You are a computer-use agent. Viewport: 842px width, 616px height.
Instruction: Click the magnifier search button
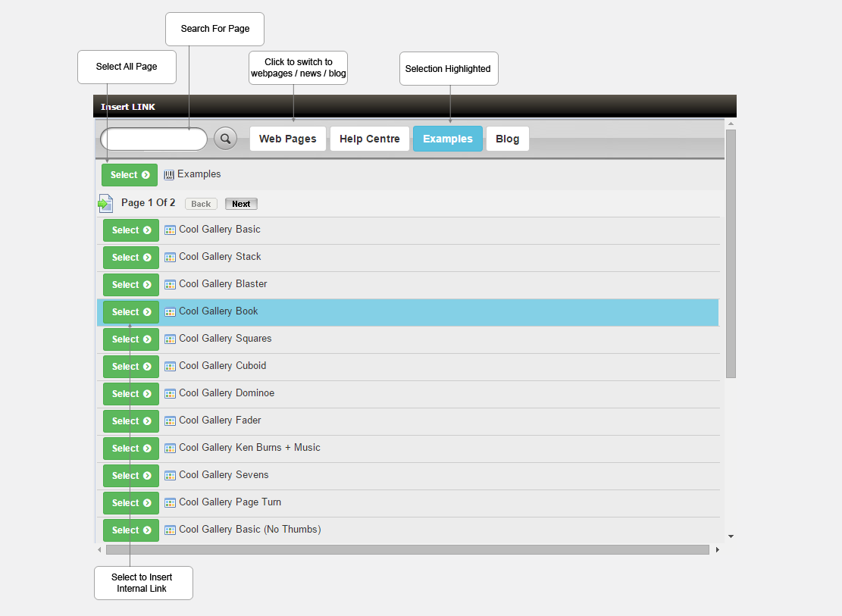[226, 139]
